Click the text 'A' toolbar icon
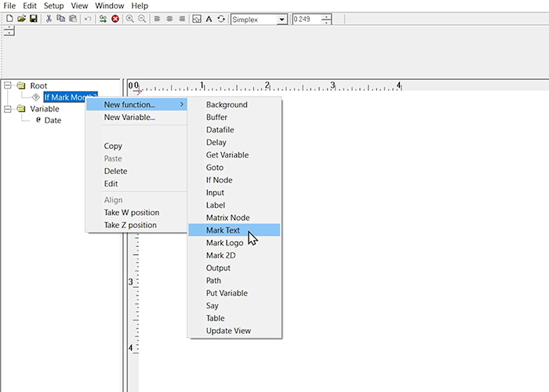This screenshot has height=392, width=549. click(209, 19)
